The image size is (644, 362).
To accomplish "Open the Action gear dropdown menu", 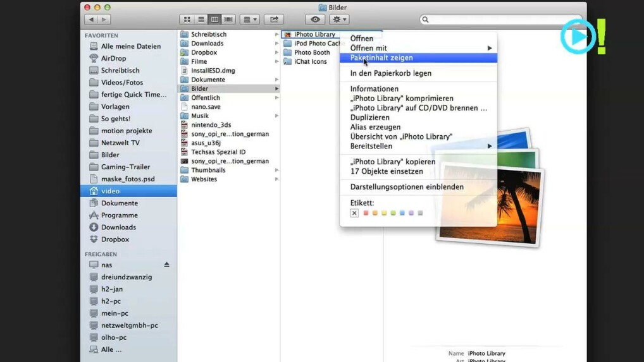I will (x=339, y=20).
